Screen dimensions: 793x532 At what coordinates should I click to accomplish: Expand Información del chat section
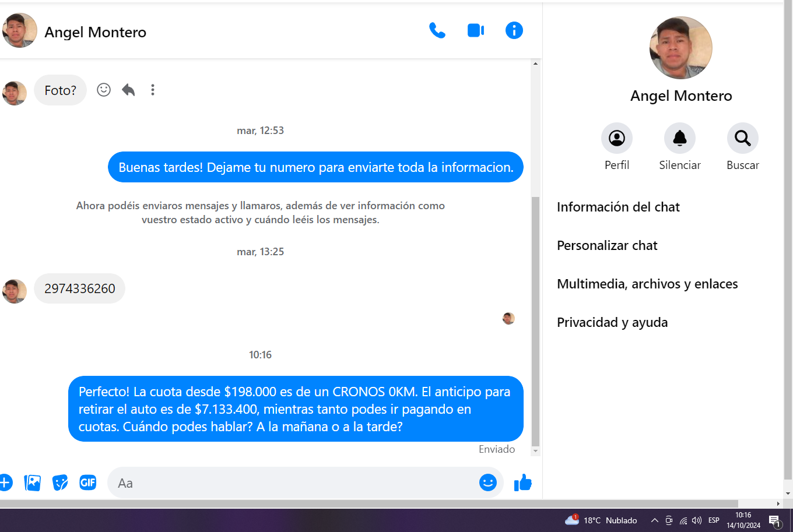pos(618,207)
